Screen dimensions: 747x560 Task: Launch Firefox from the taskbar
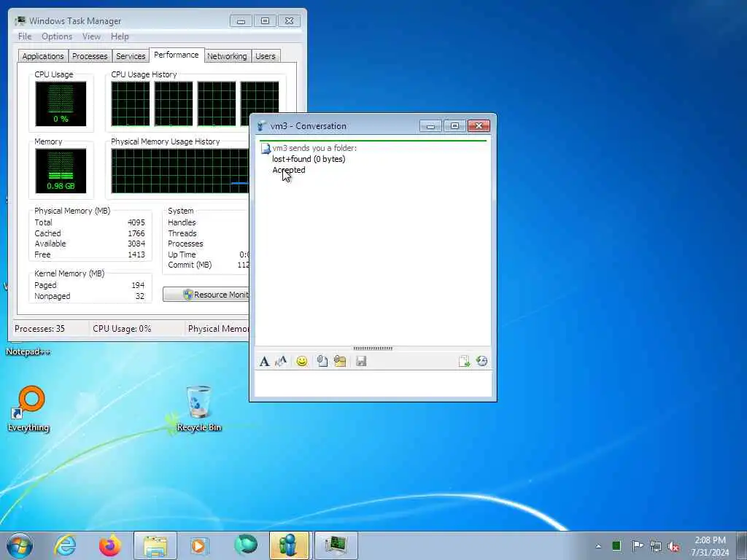[x=110, y=545]
